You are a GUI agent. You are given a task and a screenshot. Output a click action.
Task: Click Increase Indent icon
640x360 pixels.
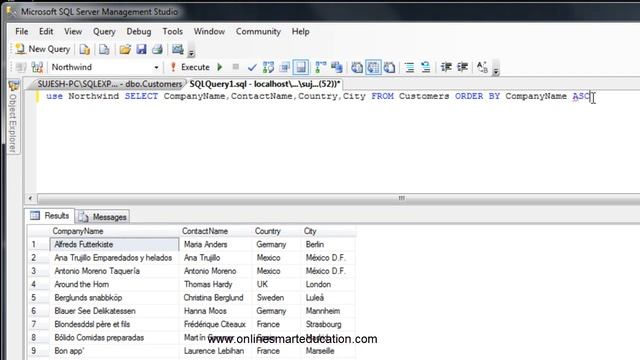pyautogui.click(x=462, y=67)
